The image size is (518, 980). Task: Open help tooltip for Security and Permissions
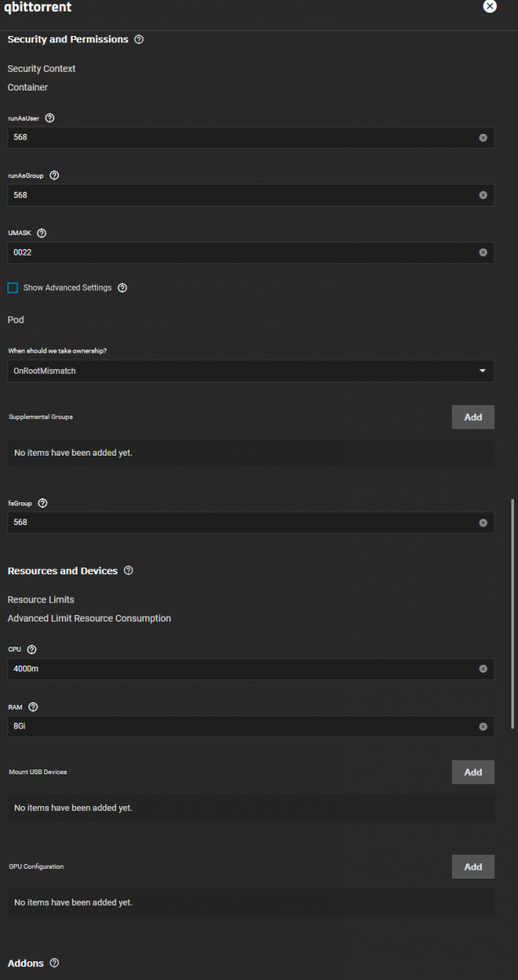139,39
